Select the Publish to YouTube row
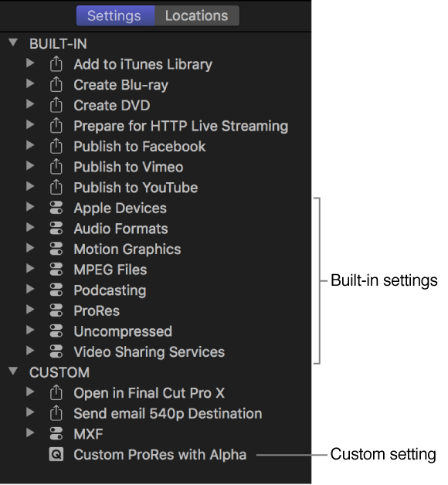The image size is (448, 485). click(x=155, y=188)
